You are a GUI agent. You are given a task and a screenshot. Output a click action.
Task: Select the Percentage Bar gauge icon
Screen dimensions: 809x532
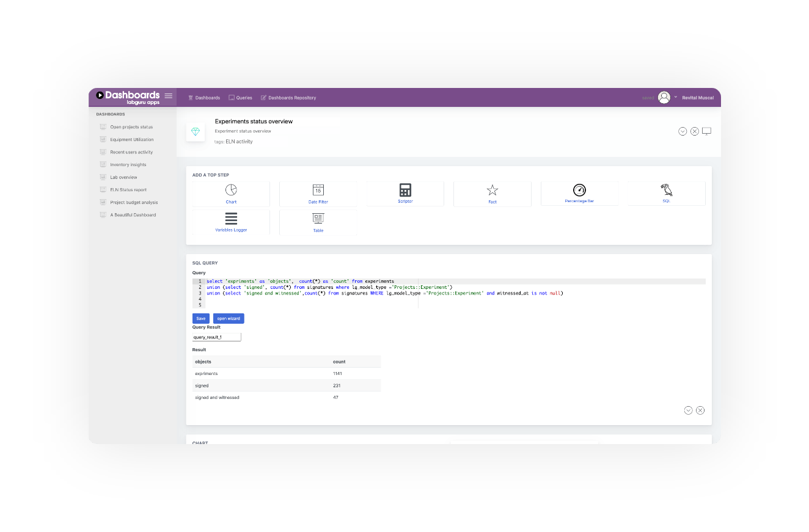click(579, 191)
